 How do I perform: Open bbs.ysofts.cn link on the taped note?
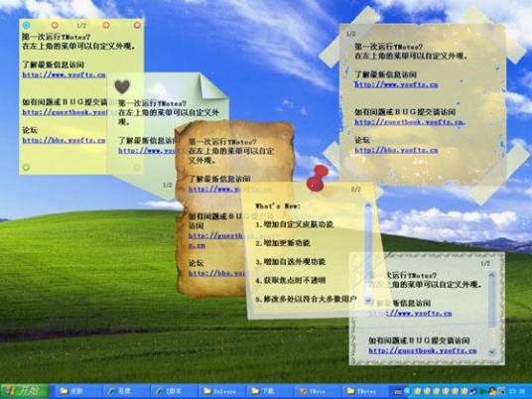[x=396, y=150]
